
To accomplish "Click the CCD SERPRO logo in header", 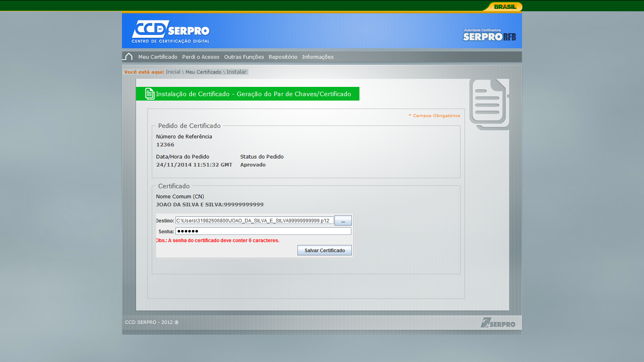I will pos(170,31).
